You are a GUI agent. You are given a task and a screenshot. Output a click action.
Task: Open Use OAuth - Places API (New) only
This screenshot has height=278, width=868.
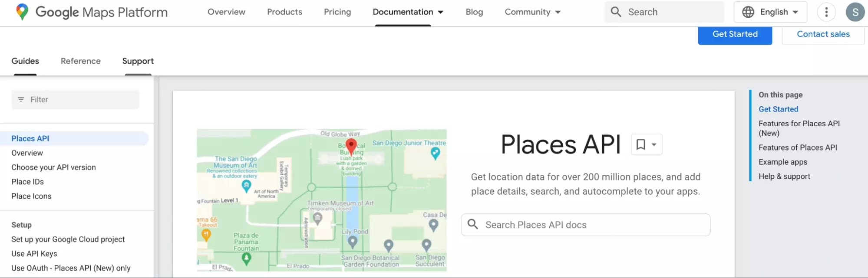tap(71, 268)
